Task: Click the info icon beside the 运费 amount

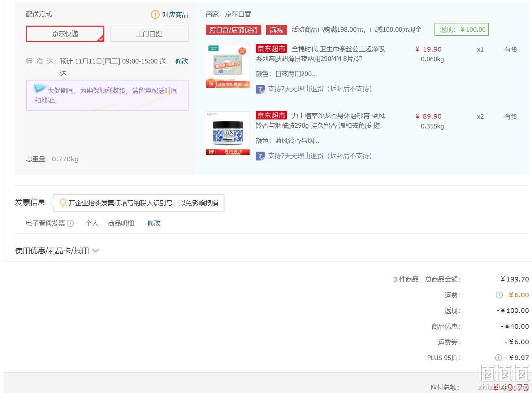Action: point(499,295)
